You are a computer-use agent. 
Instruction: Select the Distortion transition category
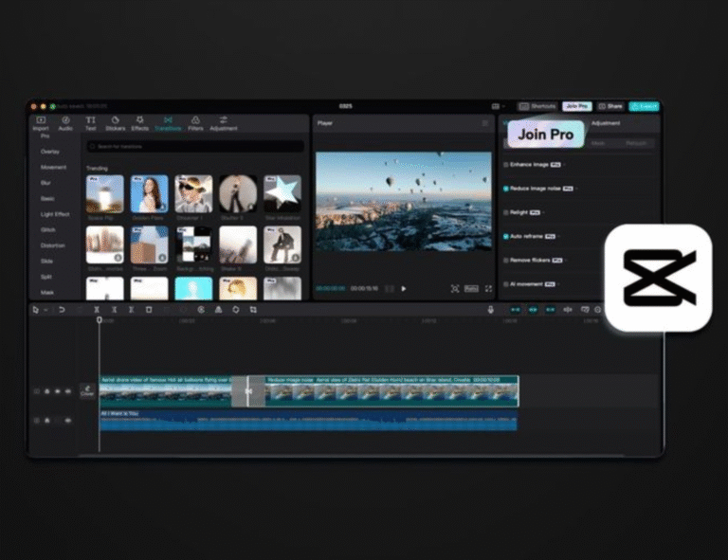[x=52, y=245]
